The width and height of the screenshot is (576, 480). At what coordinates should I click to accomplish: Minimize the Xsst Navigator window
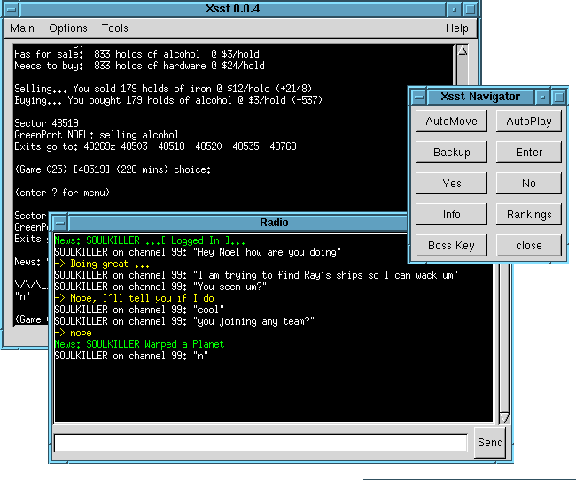pos(542,97)
